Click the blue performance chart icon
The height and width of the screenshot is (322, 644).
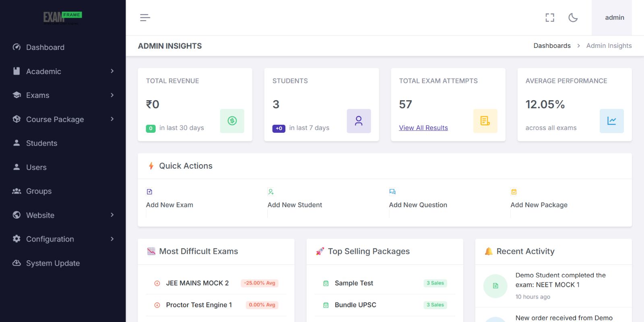tap(611, 121)
